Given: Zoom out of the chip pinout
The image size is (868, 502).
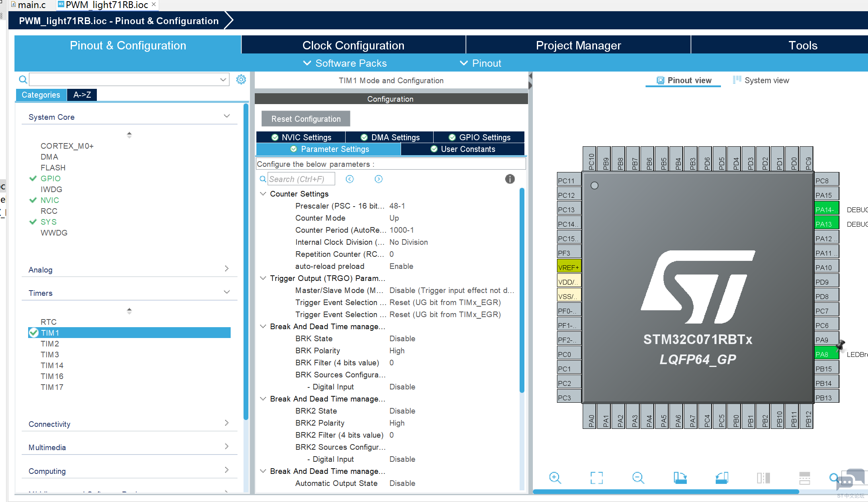Looking at the screenshot, I should tap(638, 477).
